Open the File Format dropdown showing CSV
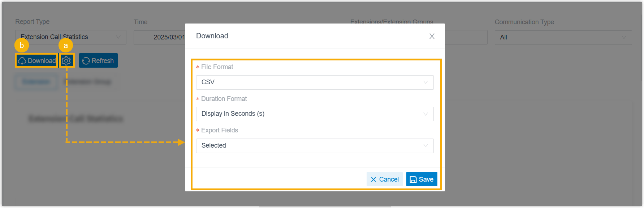 tap(315, 82)
